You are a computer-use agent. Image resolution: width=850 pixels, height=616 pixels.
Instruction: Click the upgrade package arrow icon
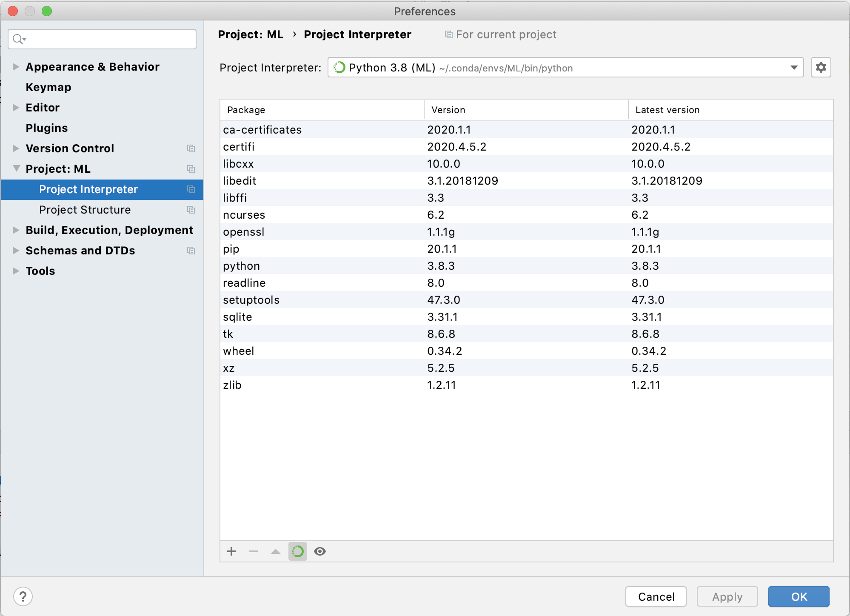[x=276, y=551]
